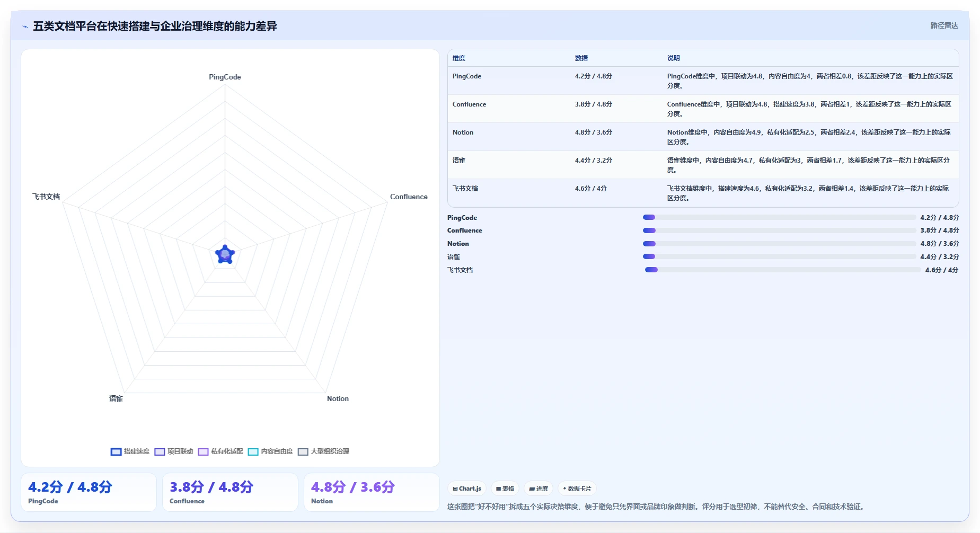Click the 表格 chip
980x533 pixels.
[505, 488]
